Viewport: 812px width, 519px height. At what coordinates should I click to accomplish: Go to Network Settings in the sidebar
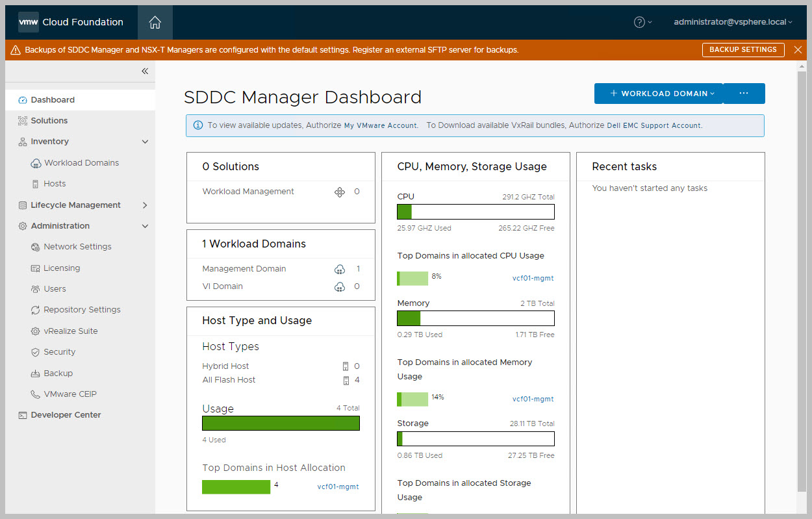point(77,247)
